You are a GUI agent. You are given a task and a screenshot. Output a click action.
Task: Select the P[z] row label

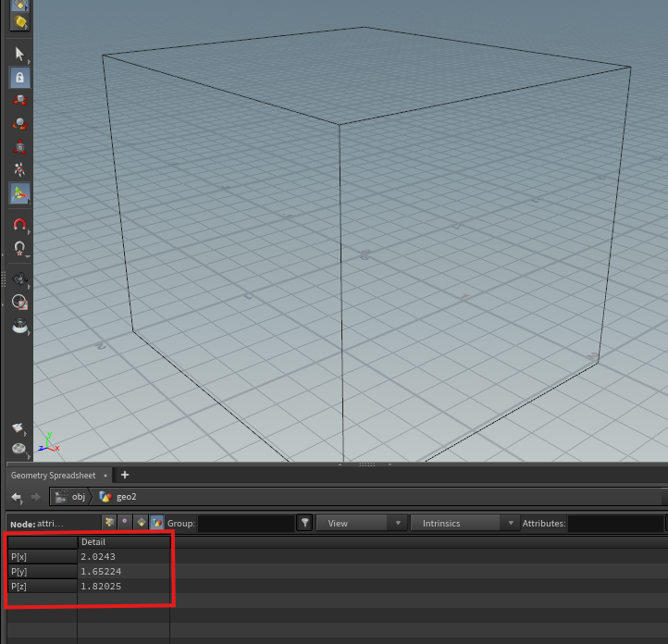43,587
